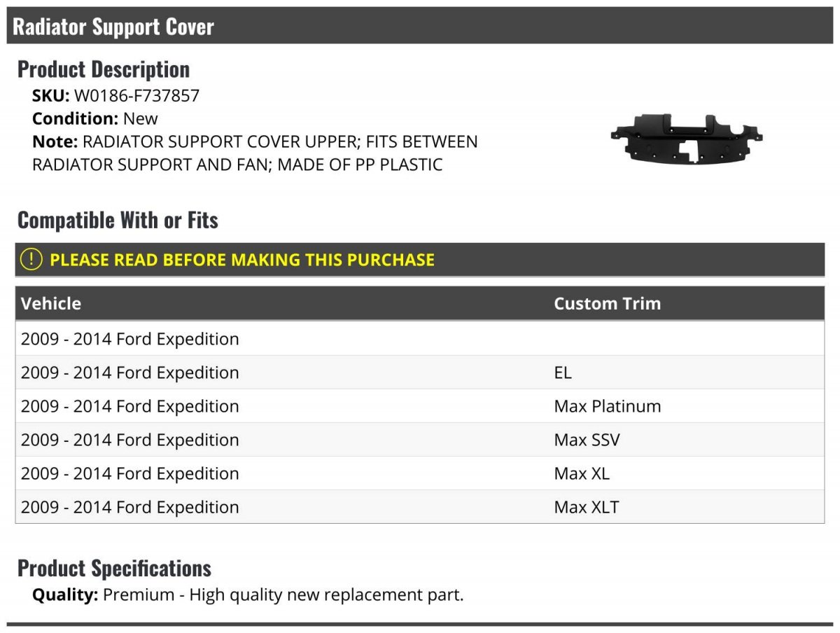This screenshot has width=840, height=633.
Task: Click the yellow exclamation warning icon
Action: 31,260
